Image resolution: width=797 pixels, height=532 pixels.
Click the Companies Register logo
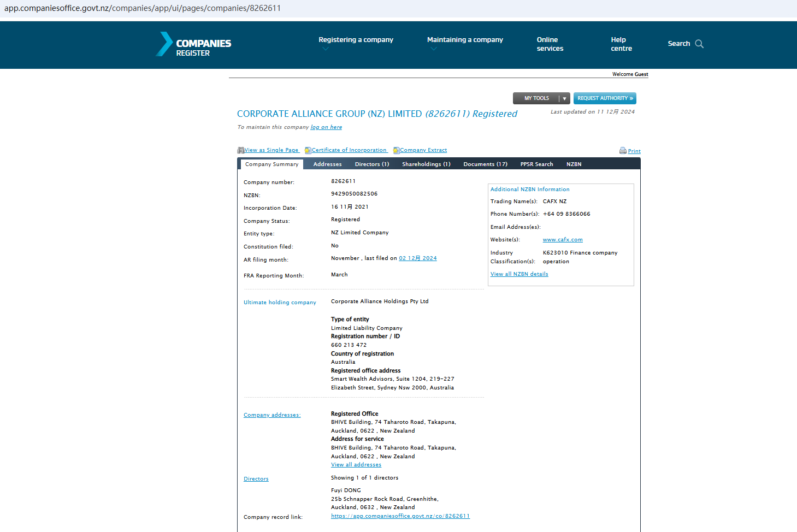(193, 44)
